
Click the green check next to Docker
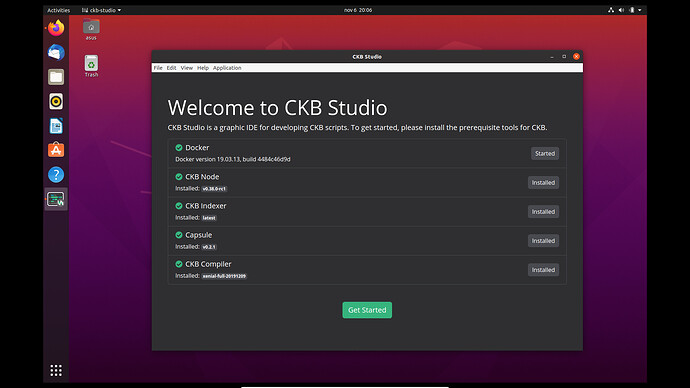coord(179,147)
